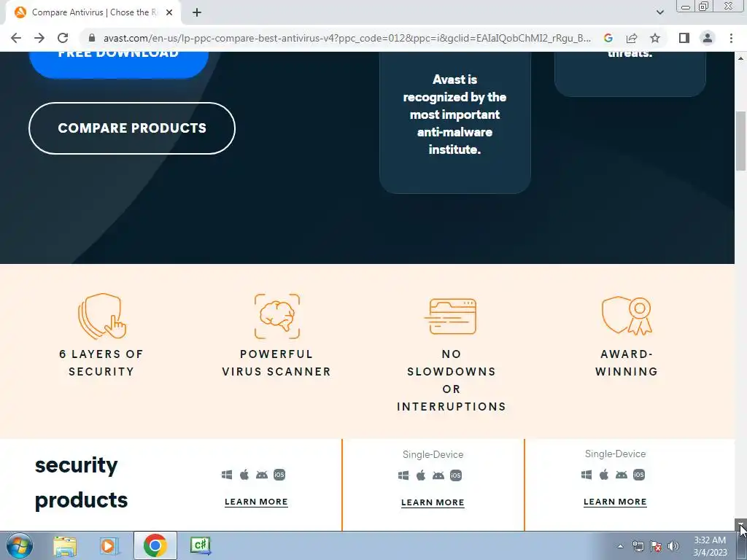The image size is (747, 560).
Task: Click the Google icon in address bar
Action: (x=608, y=38)
